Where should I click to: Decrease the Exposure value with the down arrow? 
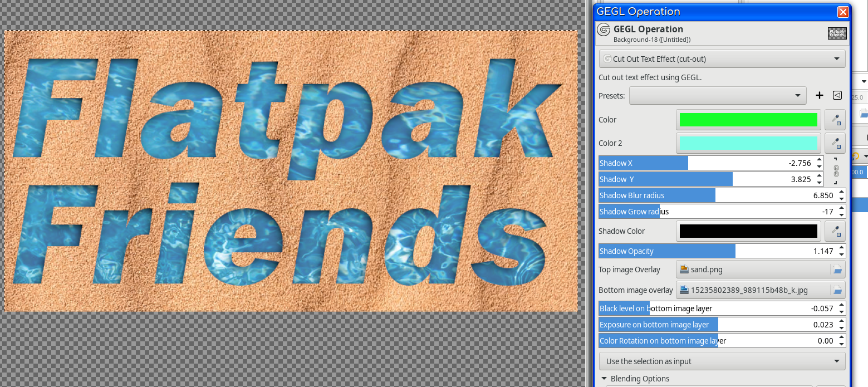pyautogui.click(x=841, y=328)
